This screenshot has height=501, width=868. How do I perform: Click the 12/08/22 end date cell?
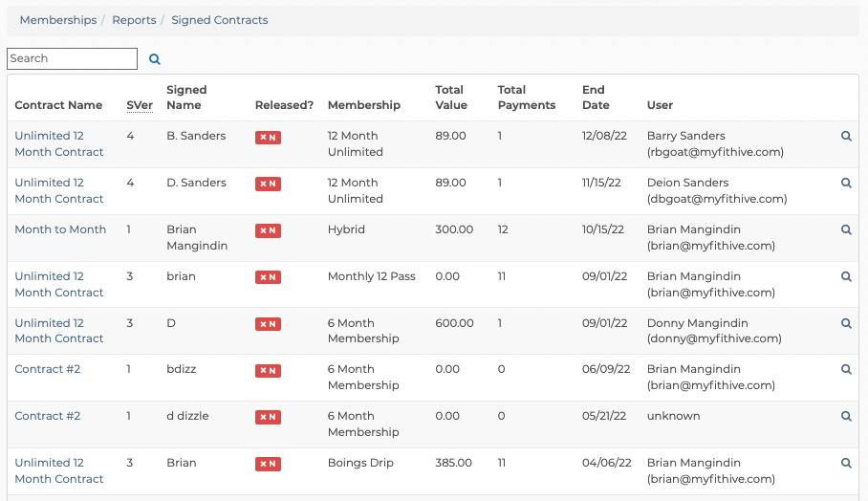coord(604,136)
